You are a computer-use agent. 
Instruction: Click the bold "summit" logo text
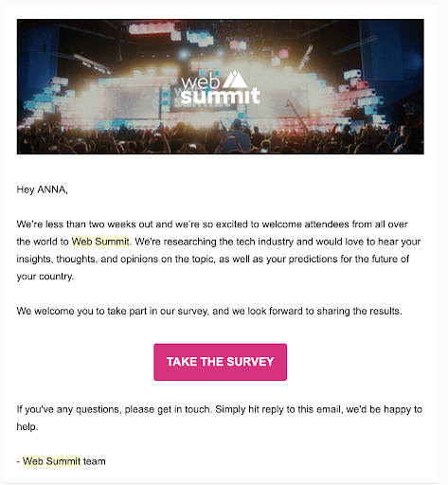221,97
